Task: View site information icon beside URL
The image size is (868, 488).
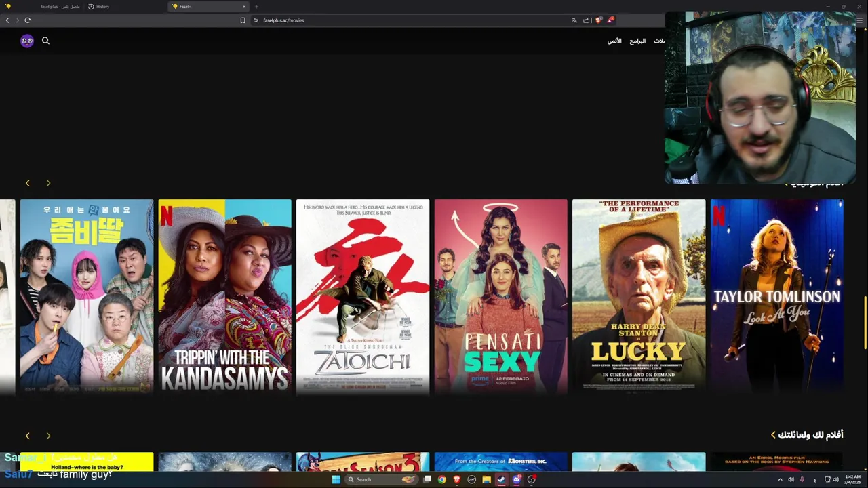Action: 256,20
